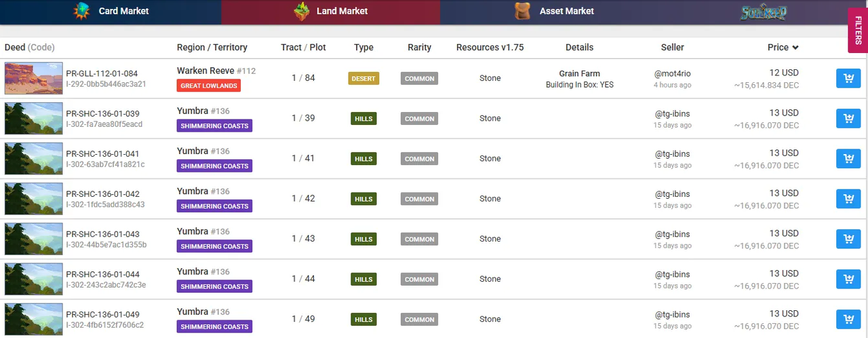Open the thumbnail for deed PR-SHC-136-01-049

(x=33, y=318)
